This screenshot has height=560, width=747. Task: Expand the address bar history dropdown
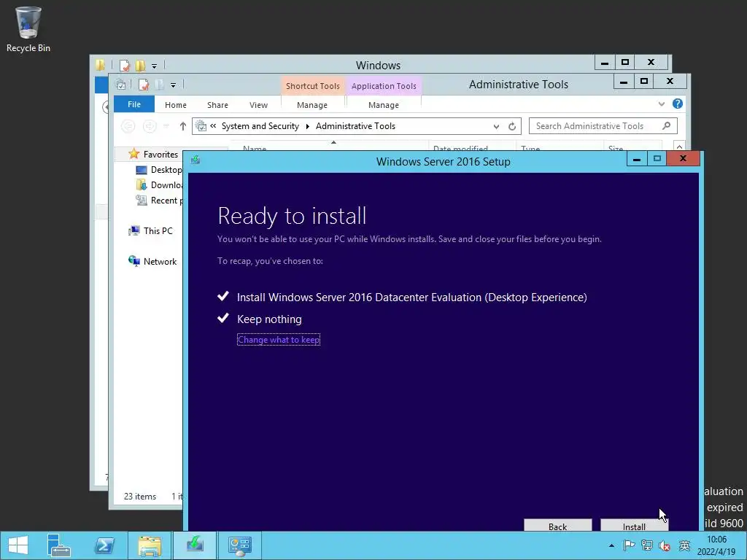pyautogui.click(x=496, y=126)
